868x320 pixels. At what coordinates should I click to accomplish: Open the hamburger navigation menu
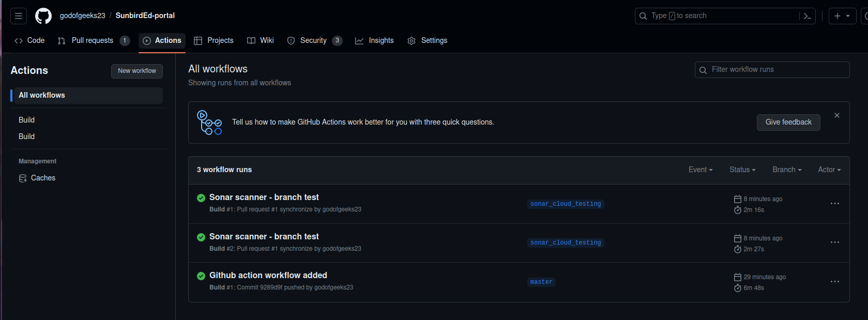click(19, 16)
